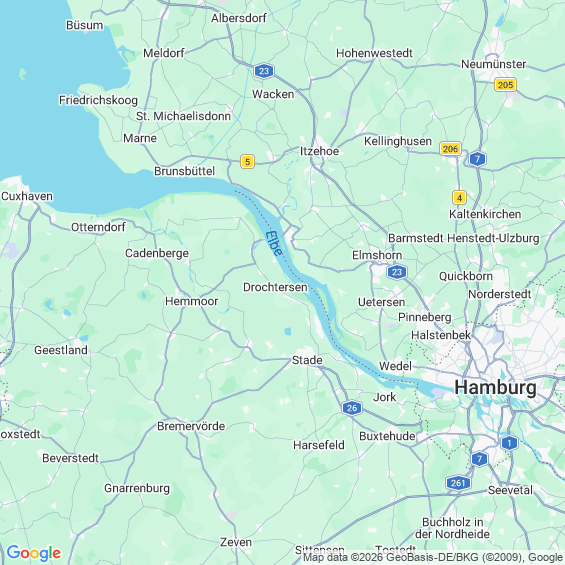Click the Itzehoe town label
565x565 pixels.
(x=319, y=151)
